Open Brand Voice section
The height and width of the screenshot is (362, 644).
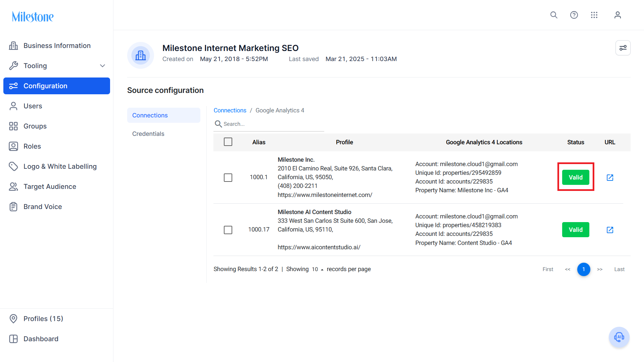(57, 207)
